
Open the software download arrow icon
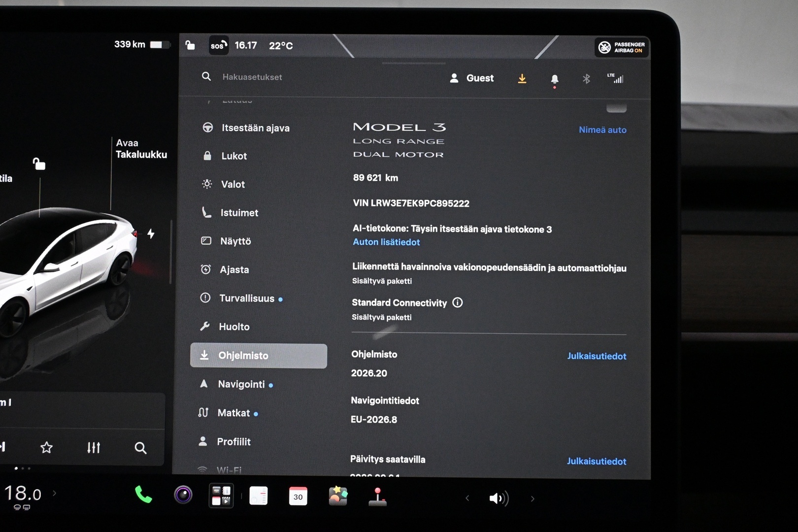coord(522,78)
